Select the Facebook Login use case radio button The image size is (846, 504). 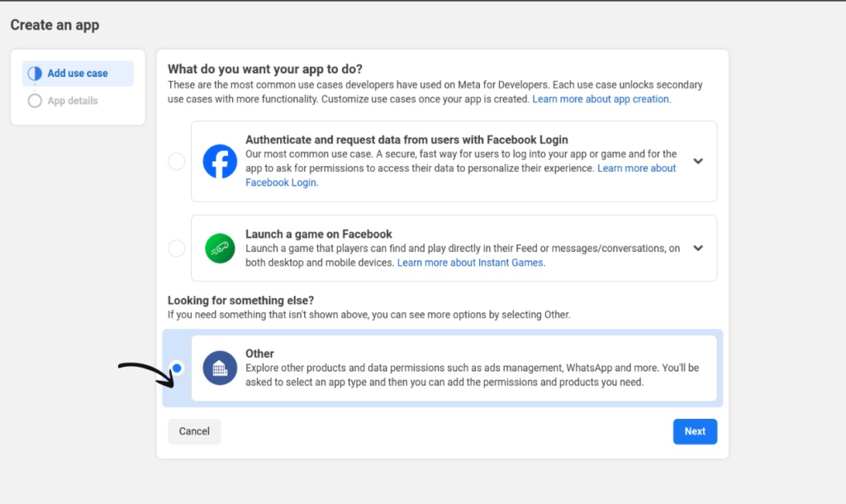click(x=177, y=161)
